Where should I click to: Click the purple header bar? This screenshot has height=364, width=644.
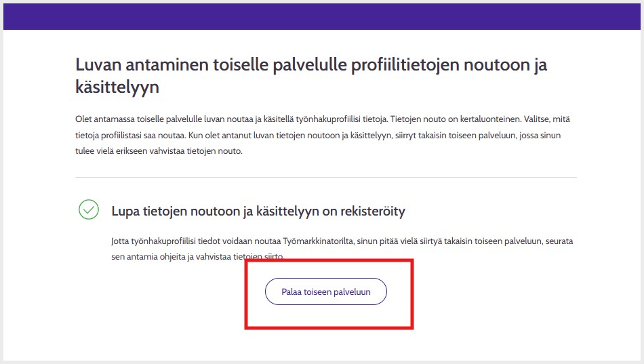coord(322,16)
